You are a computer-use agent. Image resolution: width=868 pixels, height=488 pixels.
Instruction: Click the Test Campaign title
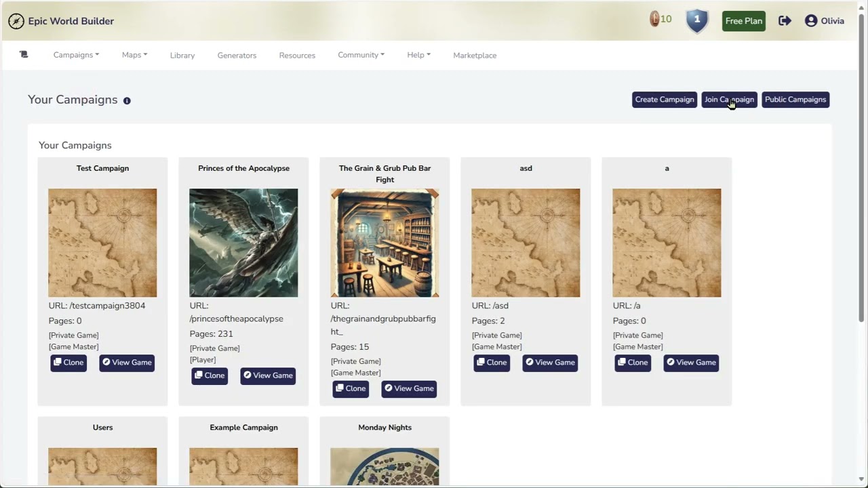tap(102, 168)
